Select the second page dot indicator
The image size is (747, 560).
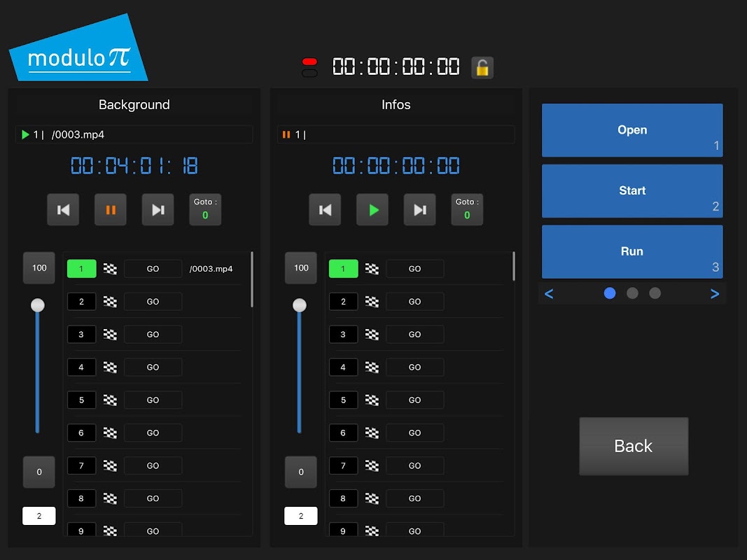pyautogui.click(x=632, y=293)
